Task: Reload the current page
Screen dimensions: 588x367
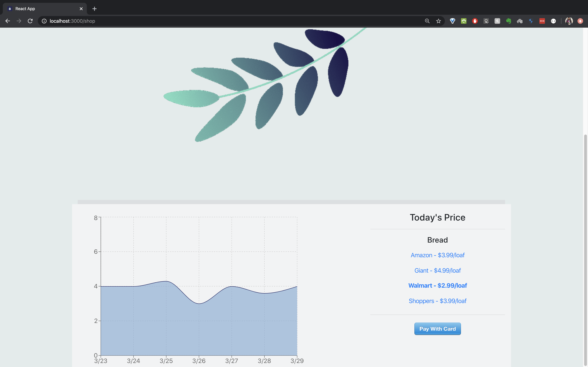Action: click(x=30, y=21)
